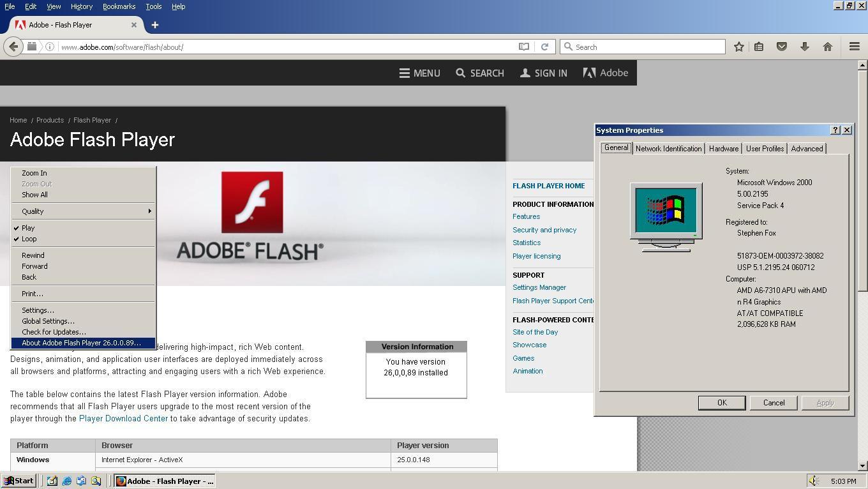Open Security and privacy link

click(x=544, y=230)
